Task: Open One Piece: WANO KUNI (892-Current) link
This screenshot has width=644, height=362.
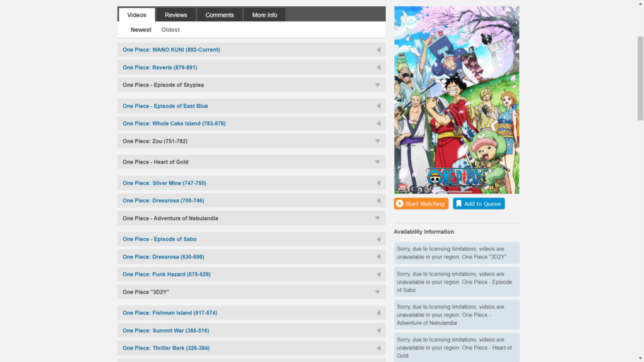Action: tap(171, 50)
